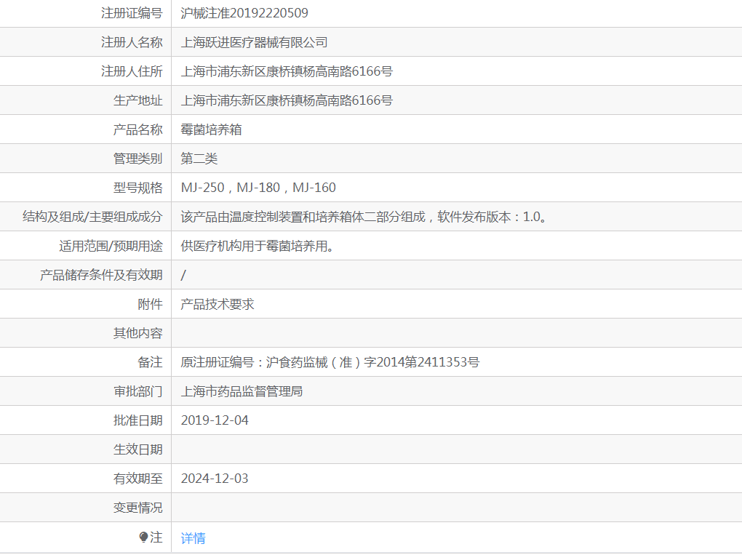Screen dimensions: 742x560
Task: Select registration number 沪械注准20192220509
Action: 244,13
